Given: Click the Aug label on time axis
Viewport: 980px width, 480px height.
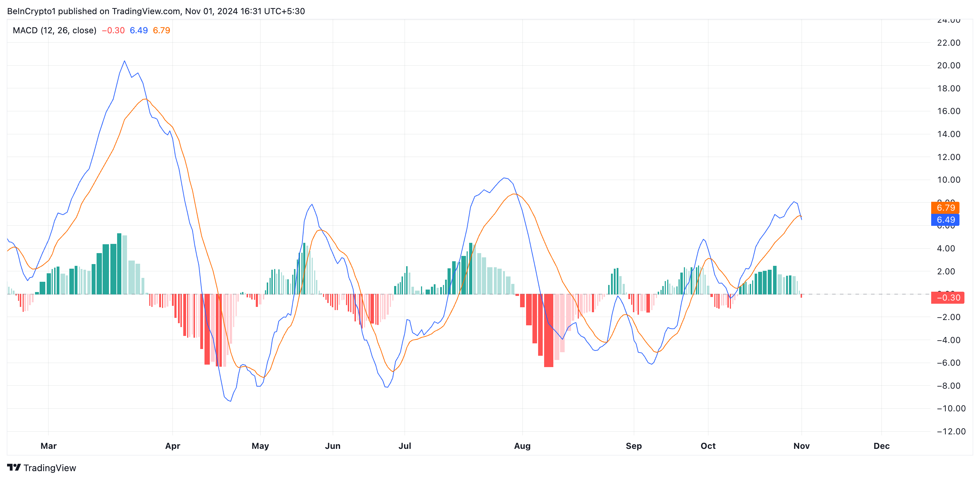Looking at the screenshot, I should pos(522,446).
